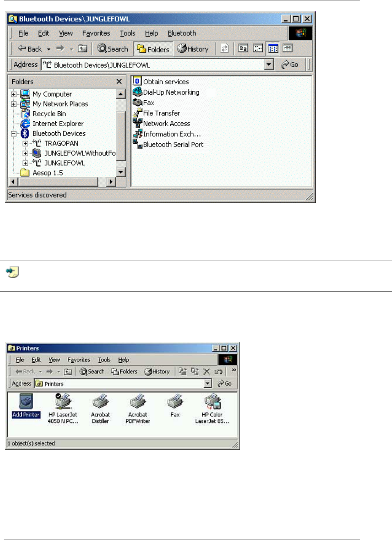Screen dimensions: 392x540
Task: Close the Folders pane
Action: 119,81
